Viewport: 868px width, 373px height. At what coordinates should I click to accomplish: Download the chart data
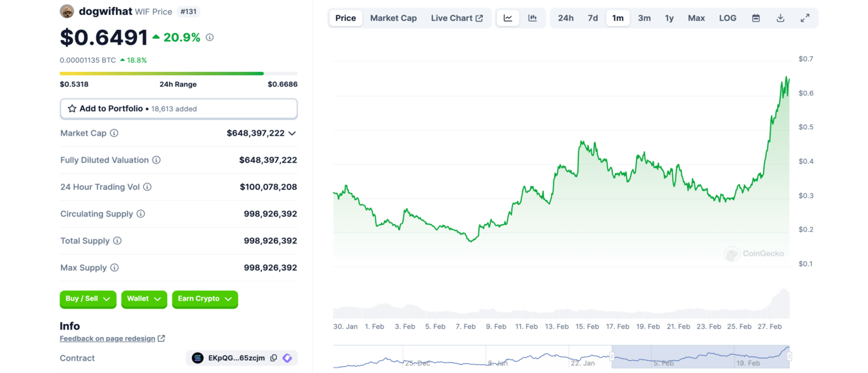click(781, 18)
